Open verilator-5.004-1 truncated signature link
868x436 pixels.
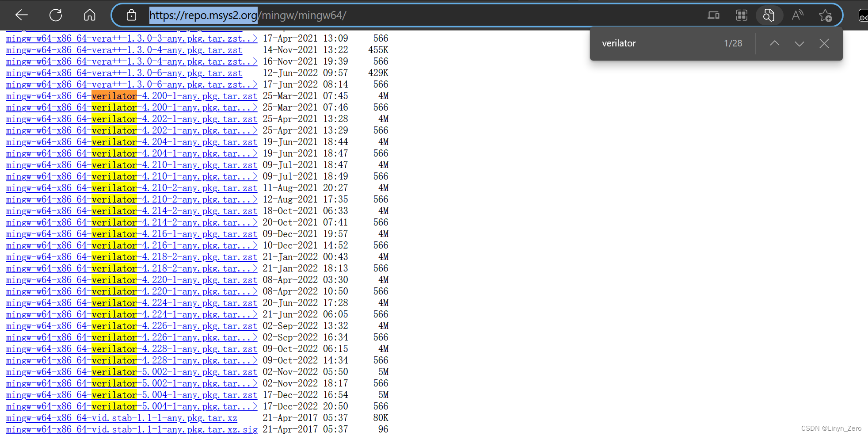pos(132,406)
